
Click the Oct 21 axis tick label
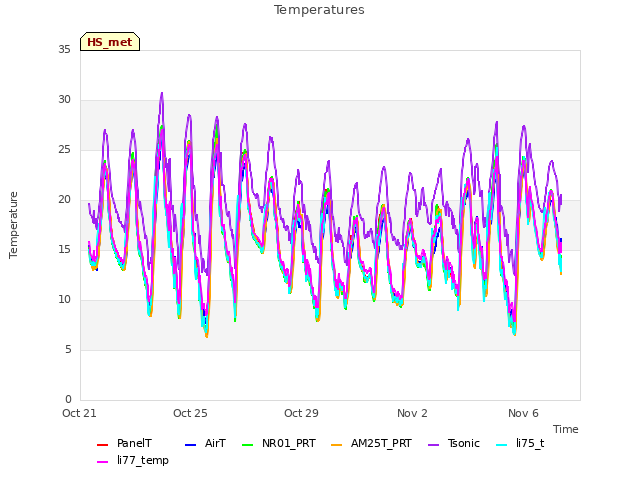(79, 413)
